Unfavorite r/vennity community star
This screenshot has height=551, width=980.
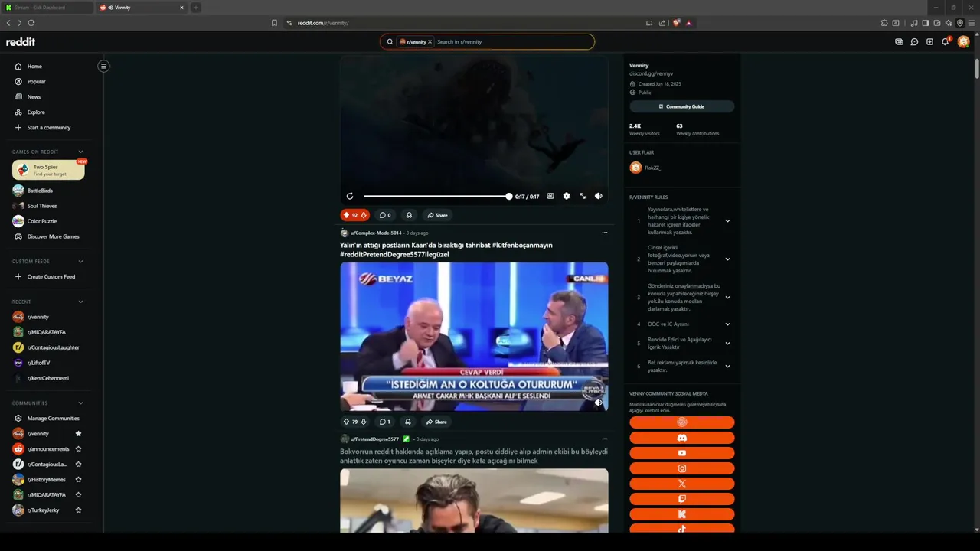pos(78,433)
